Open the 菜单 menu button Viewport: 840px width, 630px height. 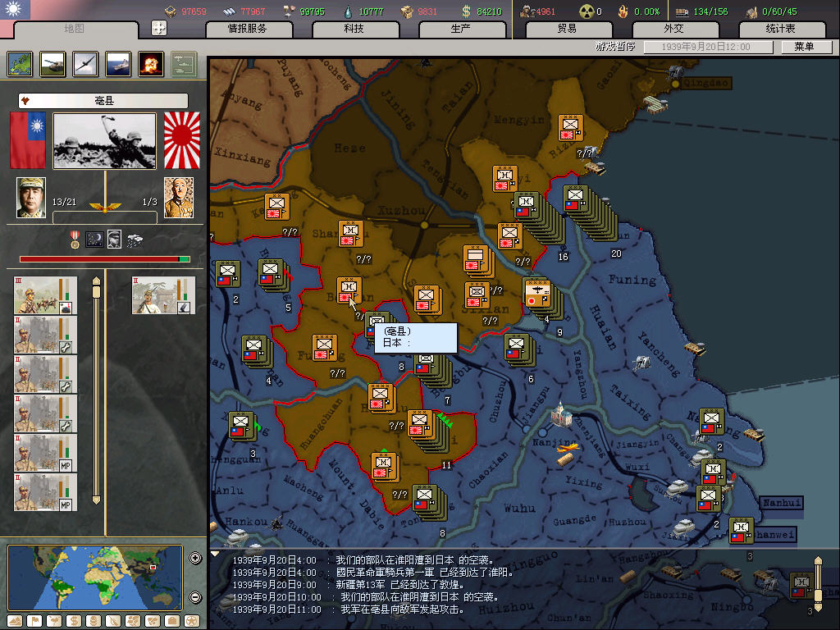pyautogui.click(x=802, y=47)
